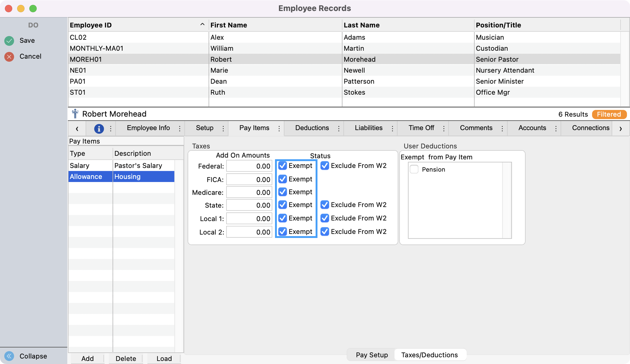Click the employee person icon beside Robert Morehead
The height and width of the screenshot is (364, 630).
pyautogui.click(x=75, y=114)
